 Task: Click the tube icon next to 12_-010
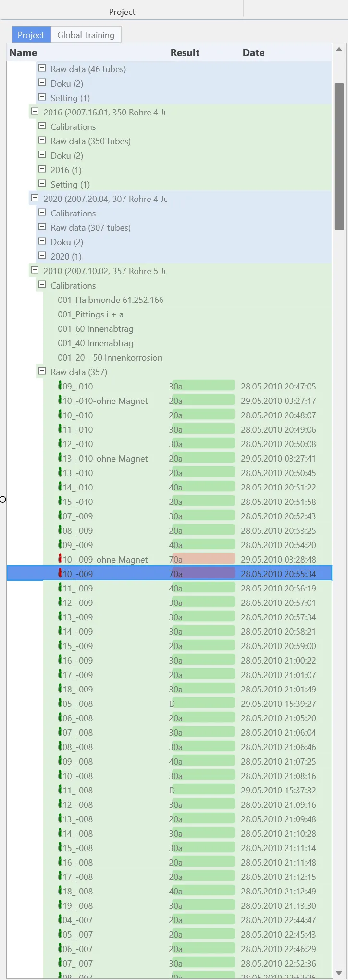click(60, 443)
